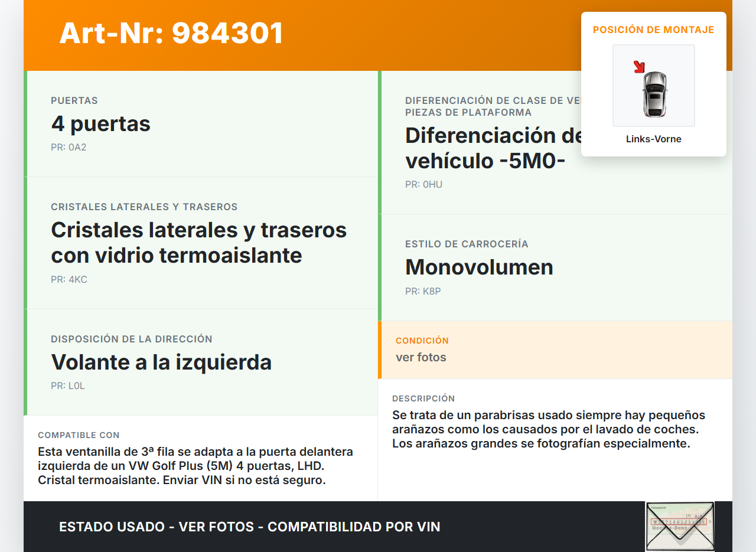Select the code 'PR: K8P'
The width and height of the screenshot is (756, 552).
[x=423, y=291]
